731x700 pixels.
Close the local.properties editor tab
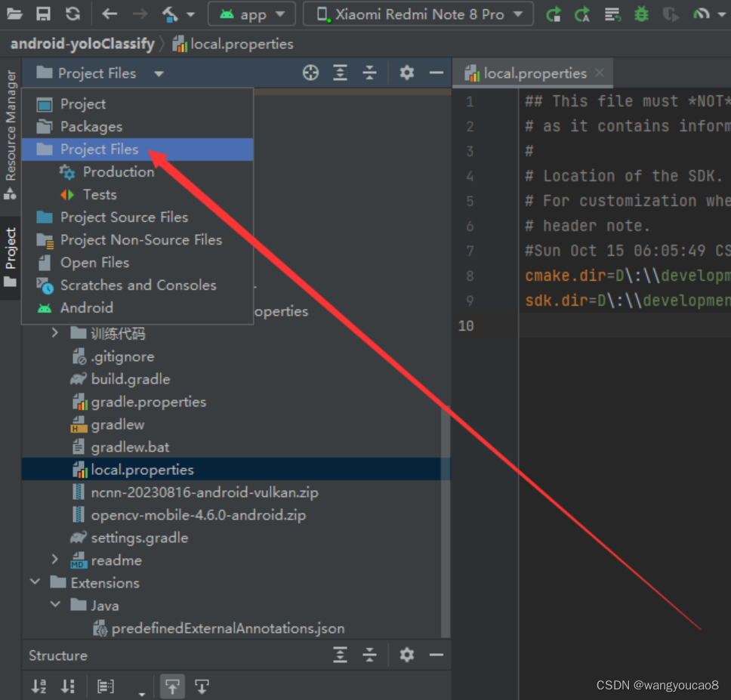599,72
